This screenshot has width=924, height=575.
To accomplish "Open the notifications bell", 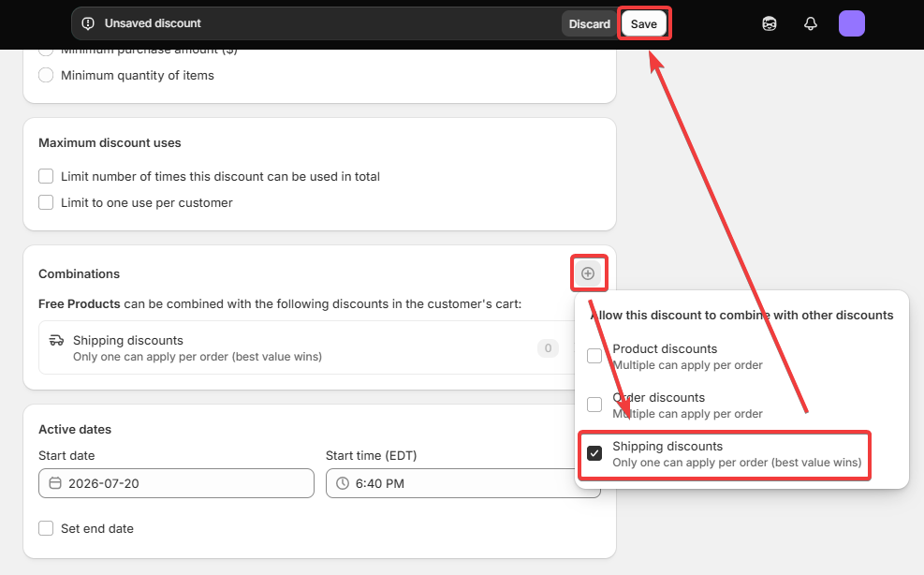I will pyautogui.click(x=811, y=23).
